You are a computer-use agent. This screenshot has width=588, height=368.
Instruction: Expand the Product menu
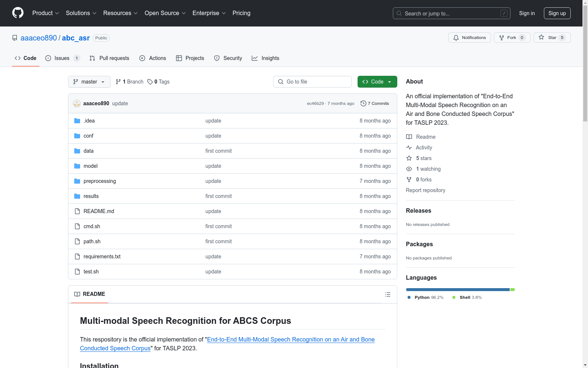coord(46,13)
